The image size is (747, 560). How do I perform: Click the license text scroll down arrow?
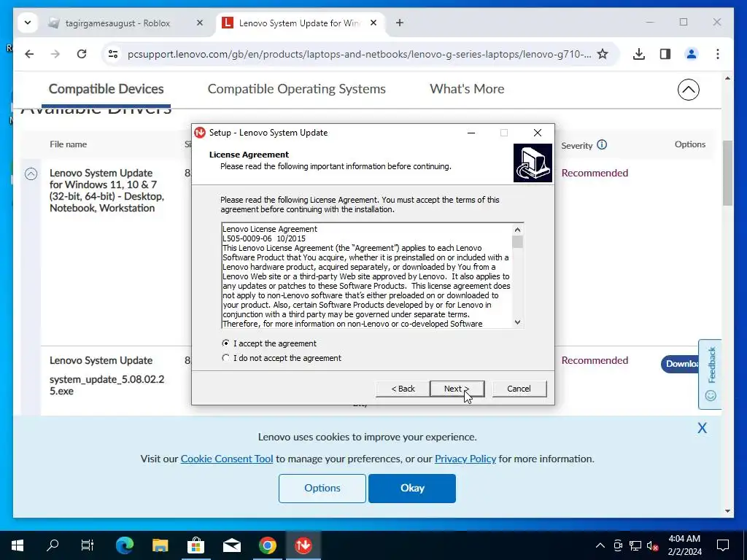pos(517,322)
